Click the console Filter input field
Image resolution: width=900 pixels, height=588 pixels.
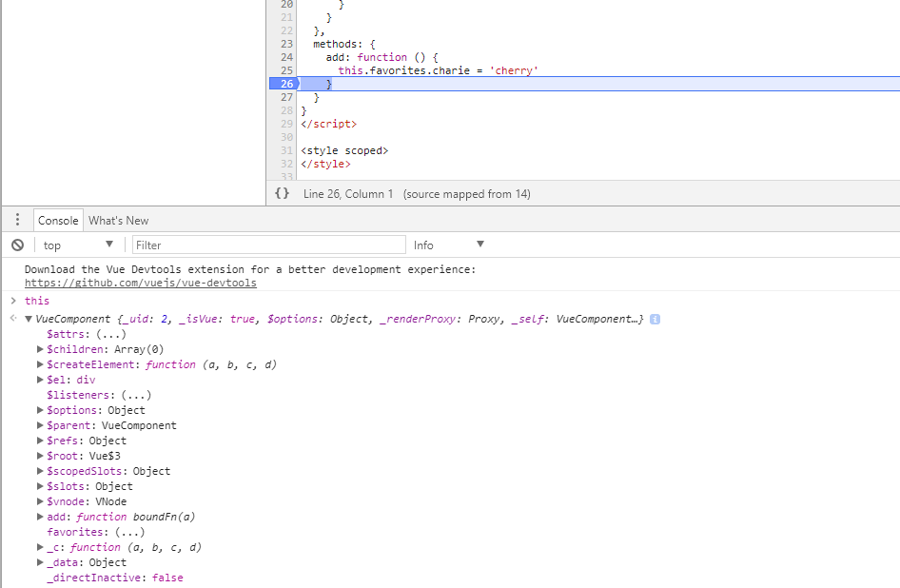(x=269, y=245)
